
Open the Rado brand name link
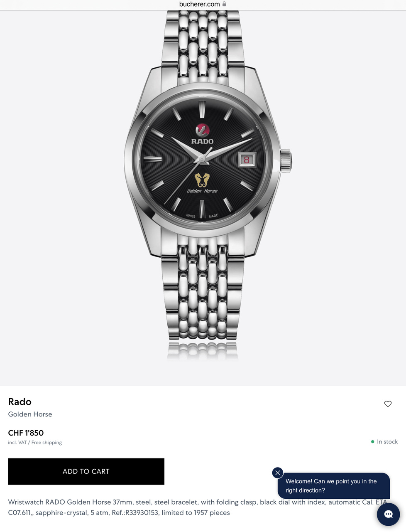click(20, 401)
